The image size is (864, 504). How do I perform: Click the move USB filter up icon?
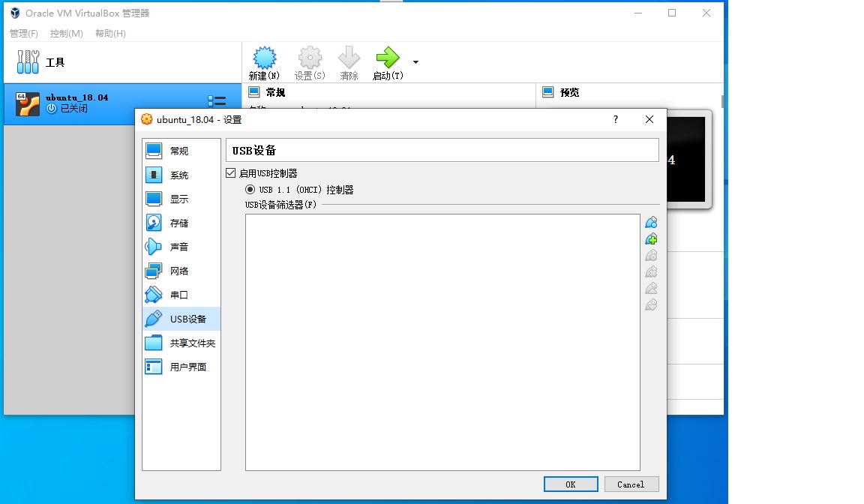(x=651, y=289)
